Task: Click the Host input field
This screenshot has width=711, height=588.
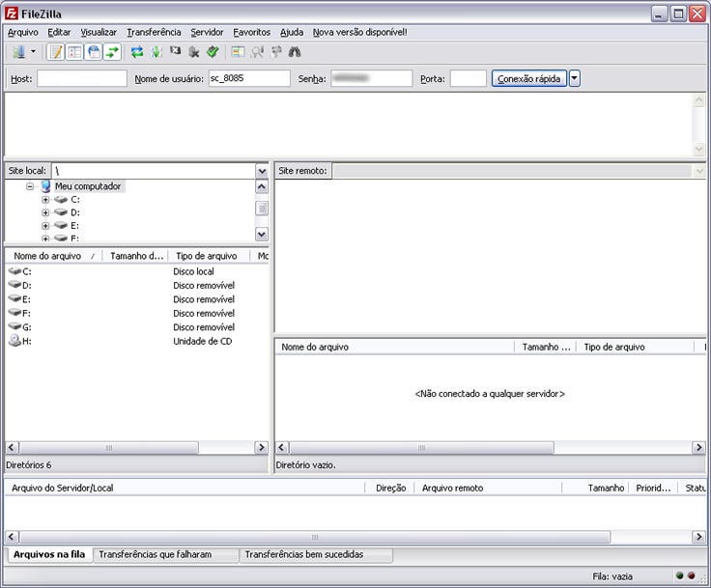Action: click(x=81, y=79)
